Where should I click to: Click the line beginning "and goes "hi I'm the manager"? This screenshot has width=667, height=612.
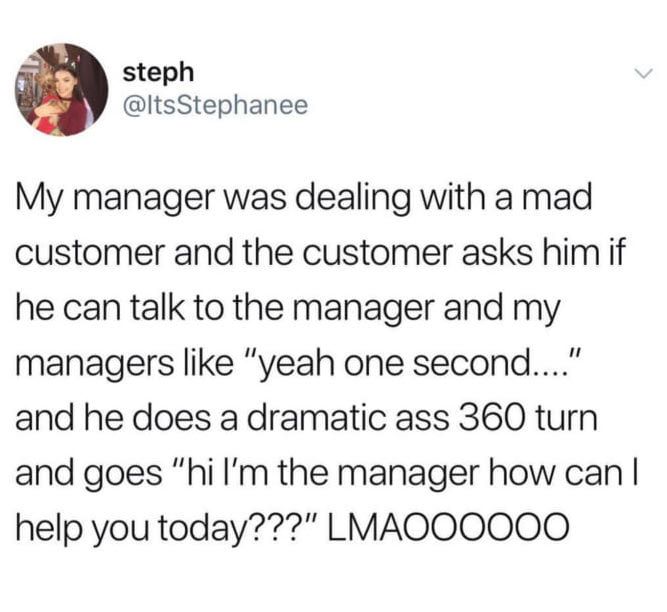pos(328,473)
